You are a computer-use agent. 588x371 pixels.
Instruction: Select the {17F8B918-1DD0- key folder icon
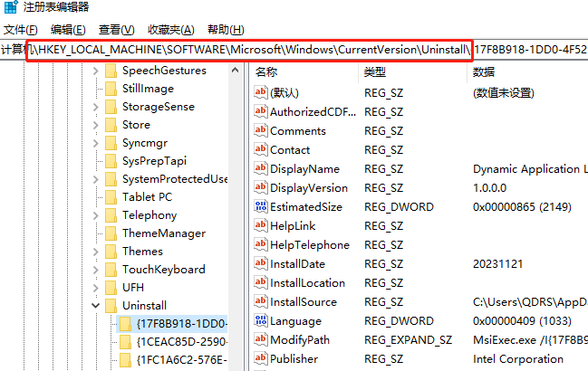point(125,324)
